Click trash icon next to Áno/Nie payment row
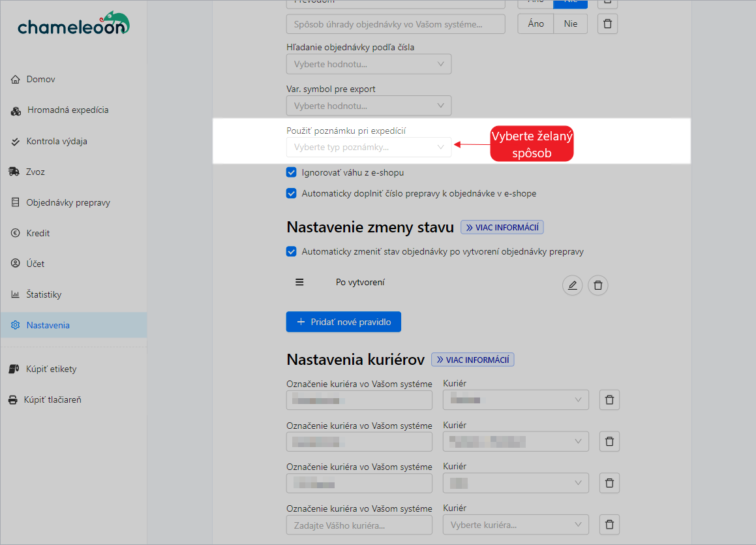 coord(607,24)
